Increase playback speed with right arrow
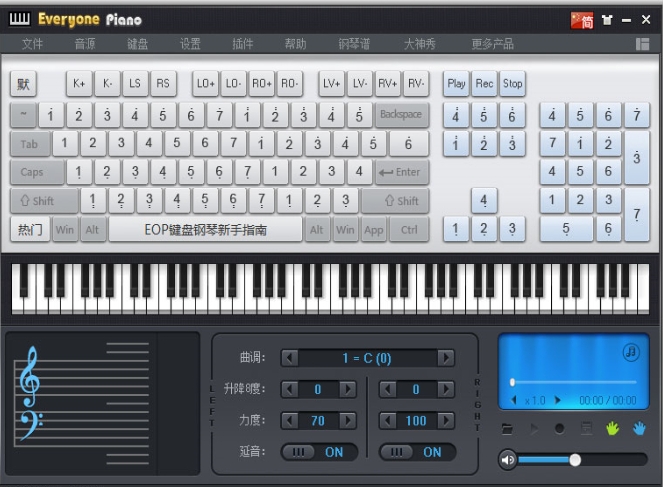The image size is (663, 487). pos(557,400)
